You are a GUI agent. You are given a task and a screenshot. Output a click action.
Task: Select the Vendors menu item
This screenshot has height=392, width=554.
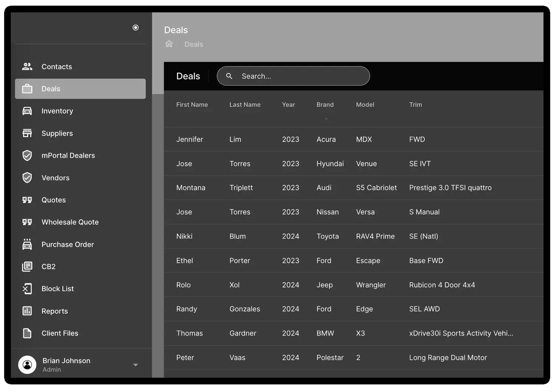[x=55, y=178]
